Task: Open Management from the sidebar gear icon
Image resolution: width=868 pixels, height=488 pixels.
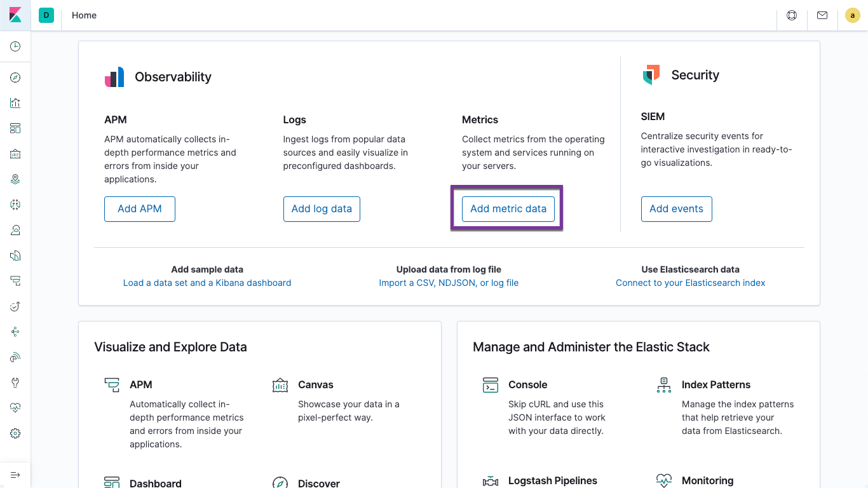Action: coord(15,433)
